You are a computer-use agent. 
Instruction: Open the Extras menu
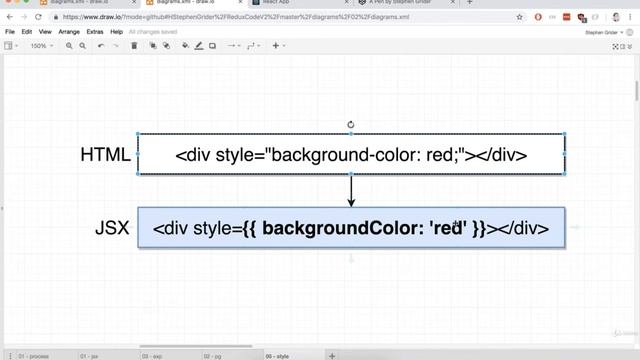tap(95, 31)
